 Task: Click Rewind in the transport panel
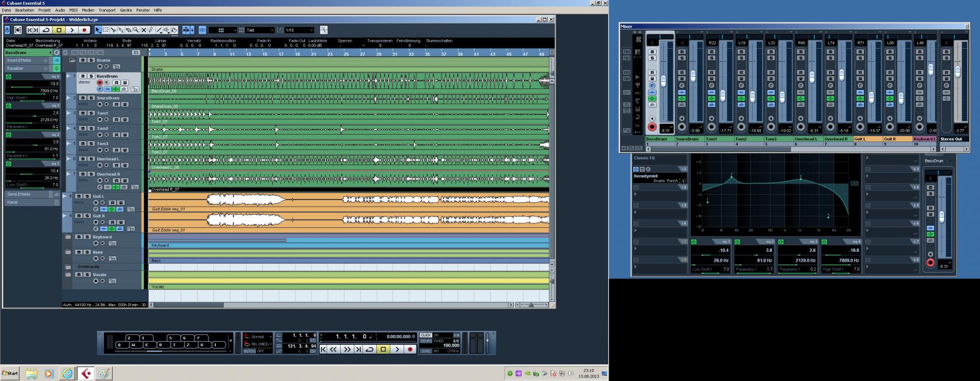point(333,349)
